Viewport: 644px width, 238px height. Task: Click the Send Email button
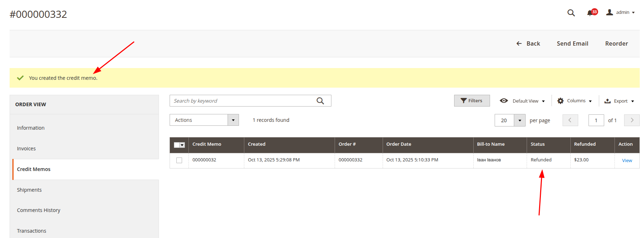coord(572,43)
